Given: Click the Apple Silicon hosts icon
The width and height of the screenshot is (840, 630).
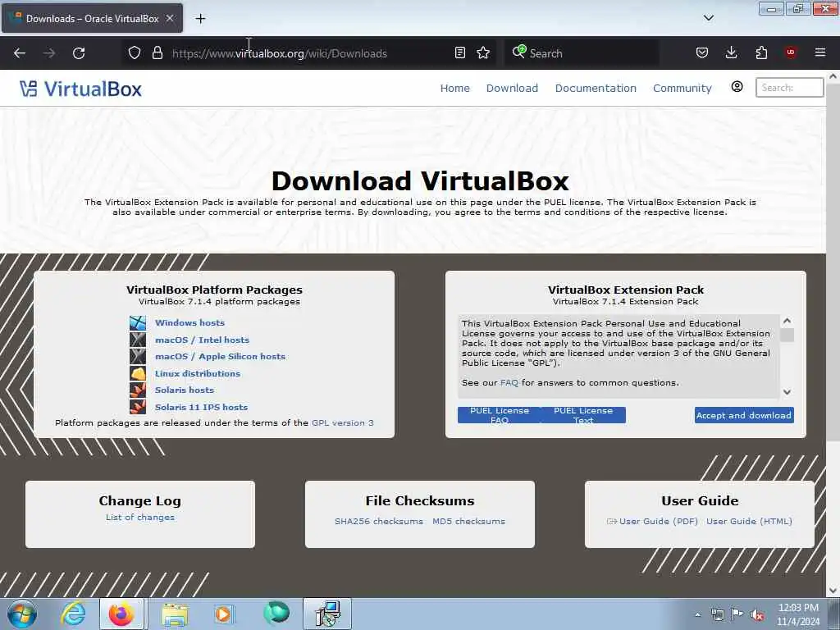Looking at the screenshot, I should 138,356.
